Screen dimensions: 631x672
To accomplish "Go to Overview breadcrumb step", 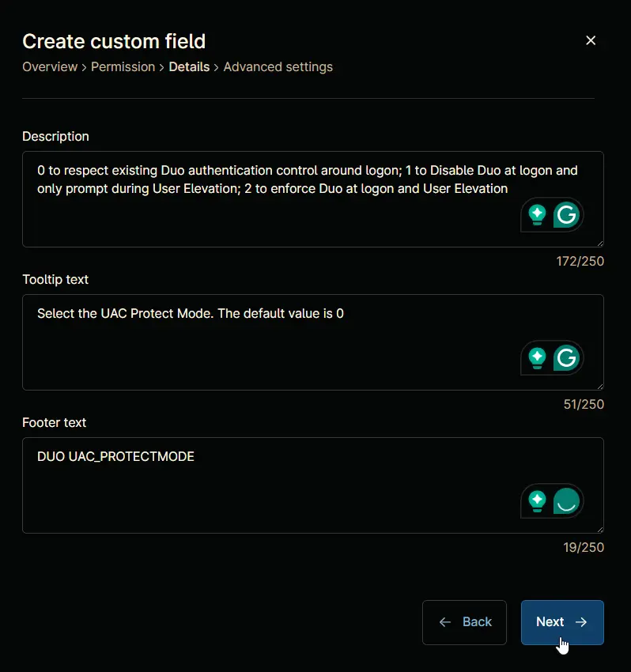I will (50, 67).
